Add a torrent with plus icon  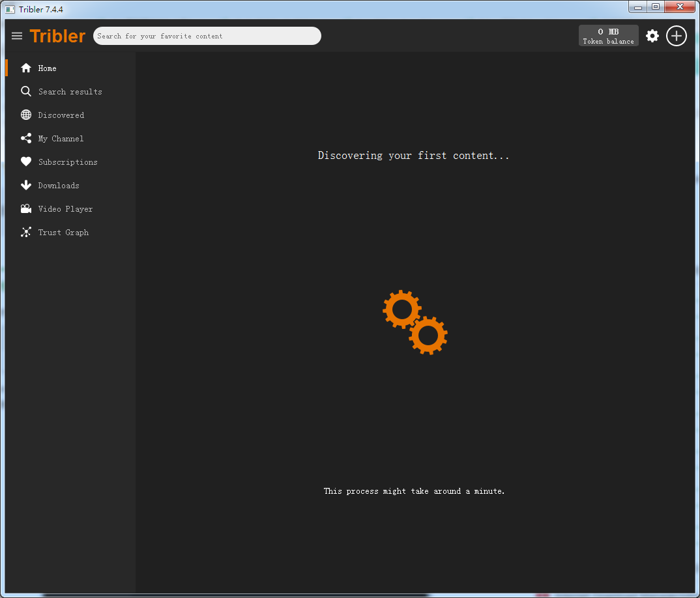(677, 36)
